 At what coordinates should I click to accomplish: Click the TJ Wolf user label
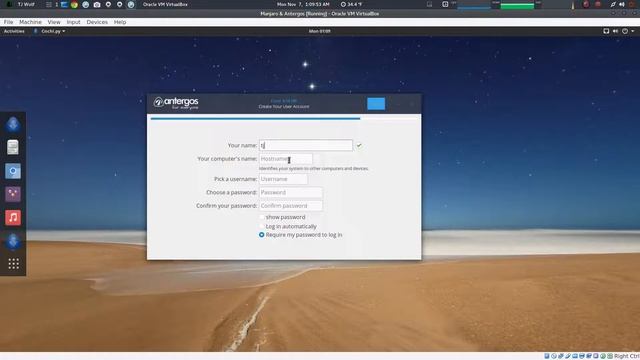(26, 4)
